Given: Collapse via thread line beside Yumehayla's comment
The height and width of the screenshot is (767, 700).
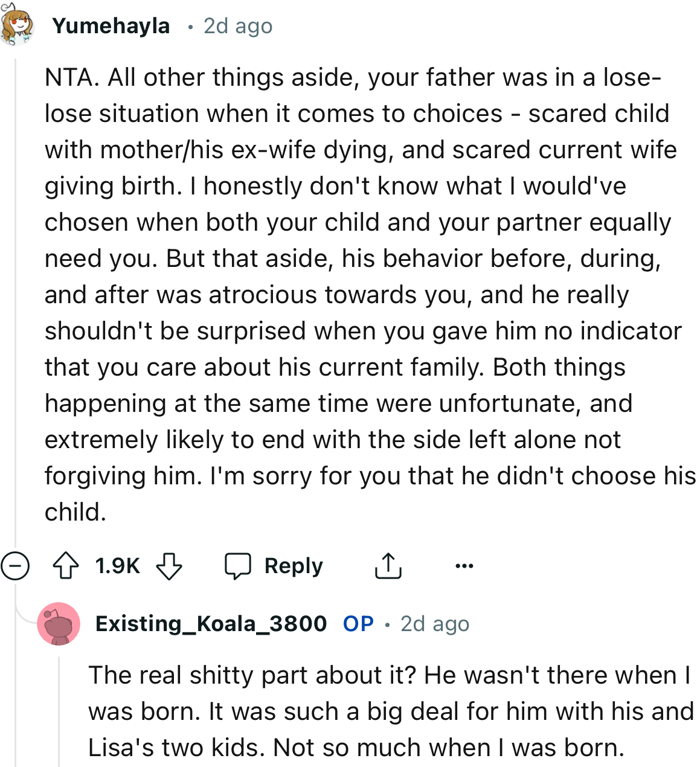Looking at the screenshot, I should tap(16, 302).
